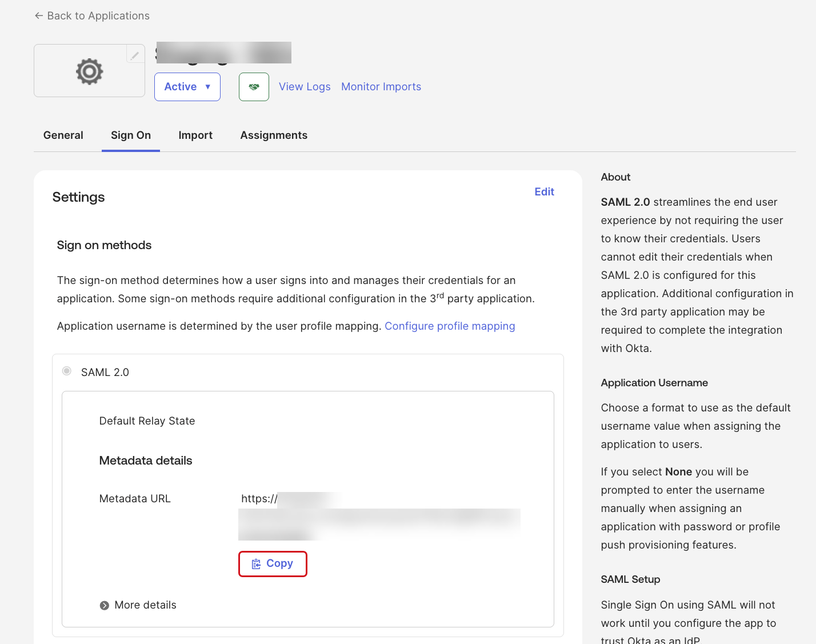Expand More details section
816x644 pixels.
138,605
